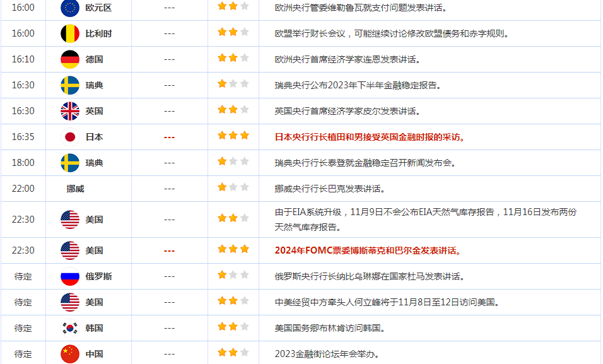Click three-star rating in FOMC row
The width and height of the screenshot is (603, 364).
tap(233, 249)
